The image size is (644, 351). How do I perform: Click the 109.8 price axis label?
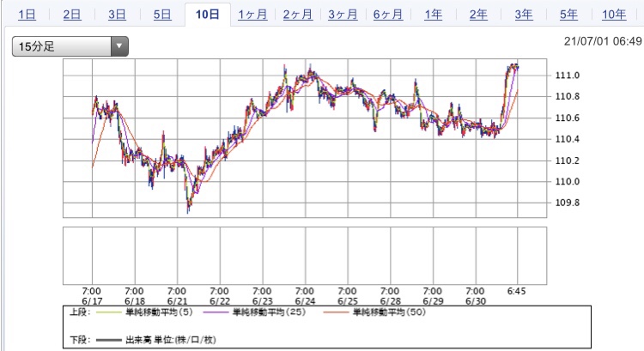[568, 203]
